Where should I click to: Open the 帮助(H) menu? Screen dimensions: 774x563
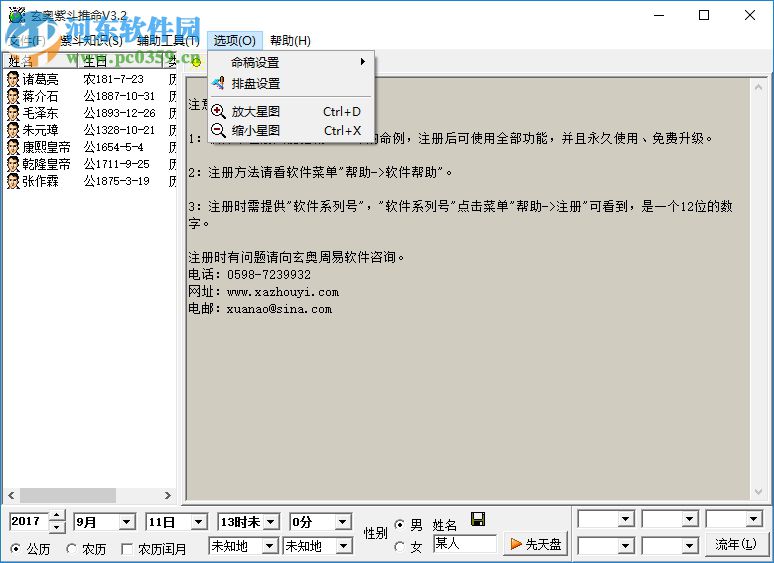[x=290, y=41]
